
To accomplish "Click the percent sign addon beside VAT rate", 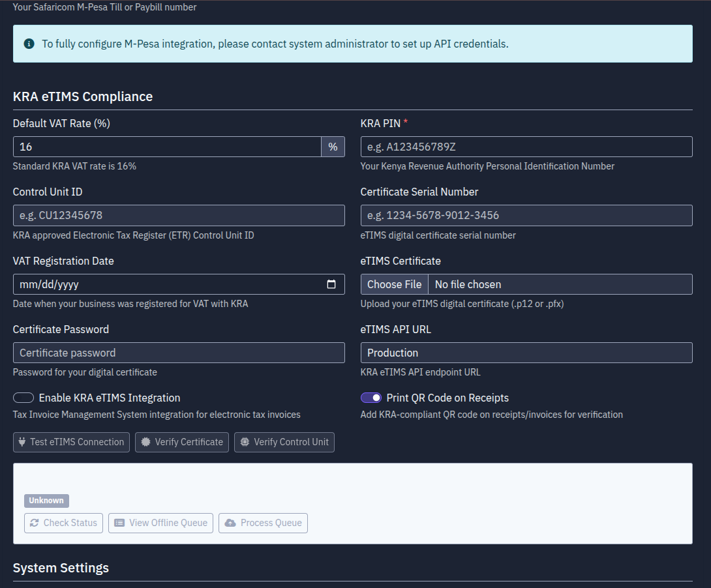I will [333, 147].
